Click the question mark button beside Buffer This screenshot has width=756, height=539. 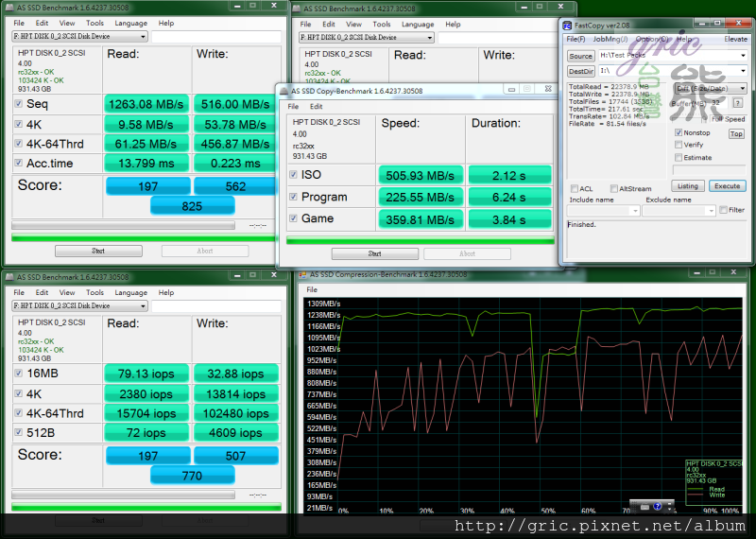pyautogui.click(x=739, y=102)
